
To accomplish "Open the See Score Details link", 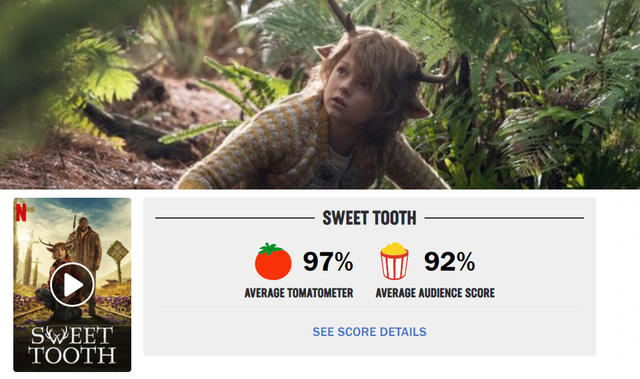I will (x=369, y=332).
